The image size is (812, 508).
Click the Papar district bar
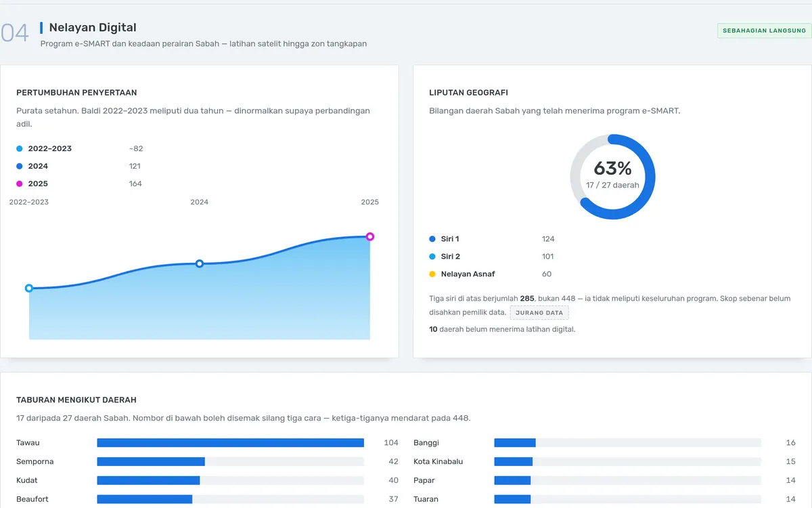[628, 481]
